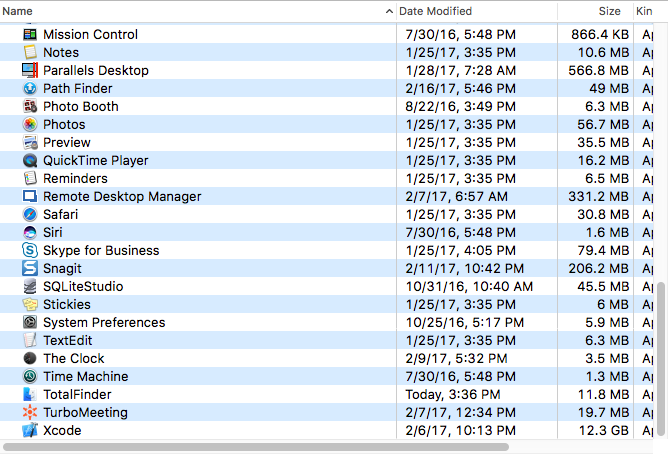Viewport: 668px width, 454px height.
Task: Select the TextEdit app icon
Action: [30, 340]
